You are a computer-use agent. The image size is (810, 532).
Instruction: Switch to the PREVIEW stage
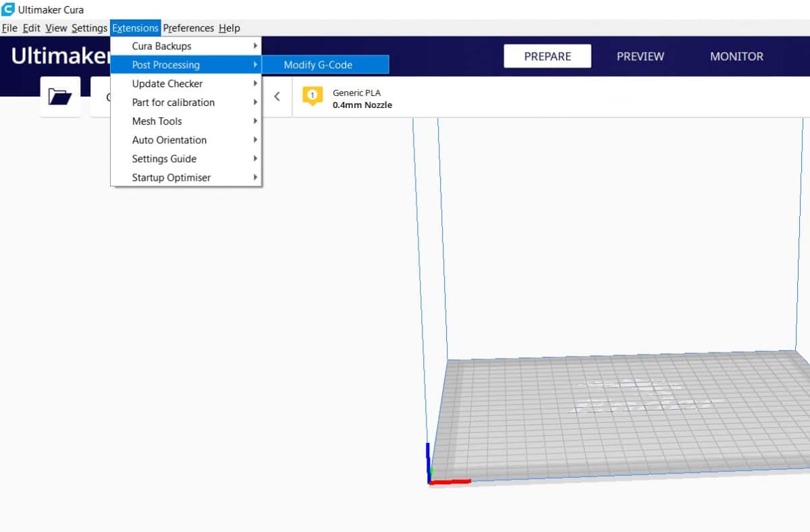pyautogui.click(x=641, y=57)
